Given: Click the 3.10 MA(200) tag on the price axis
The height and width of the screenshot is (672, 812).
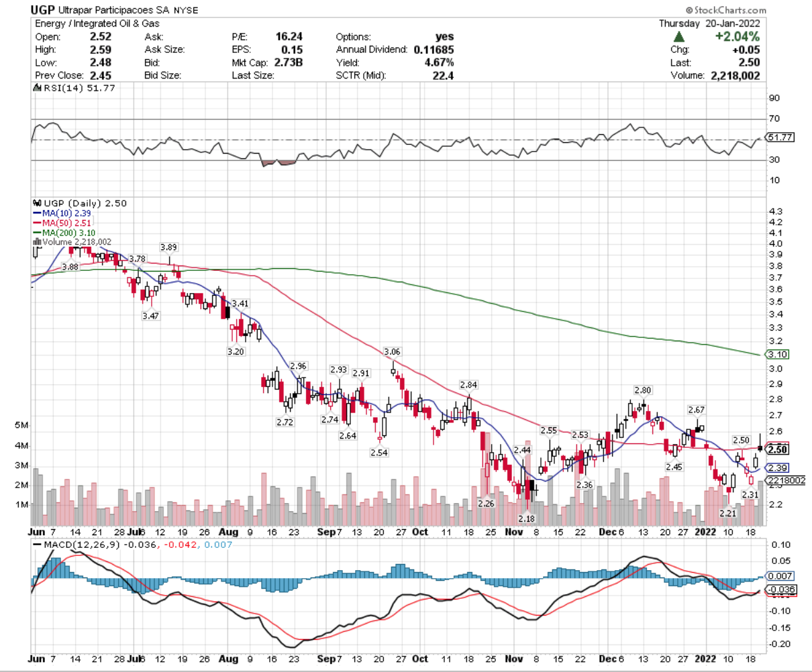Looking at the screenshot, I should [x=777, y=354].
